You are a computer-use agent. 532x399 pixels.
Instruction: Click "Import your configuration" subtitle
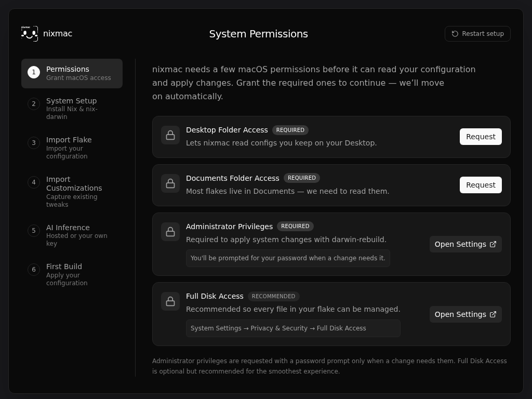pos(67,152)
